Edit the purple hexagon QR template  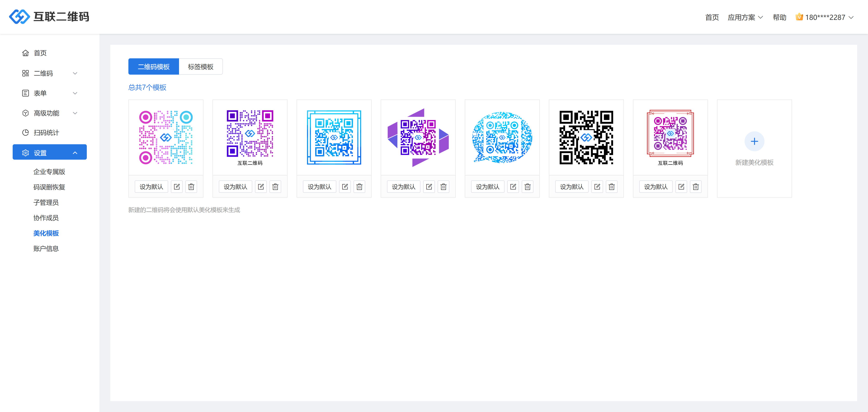(x=429, y=187)
